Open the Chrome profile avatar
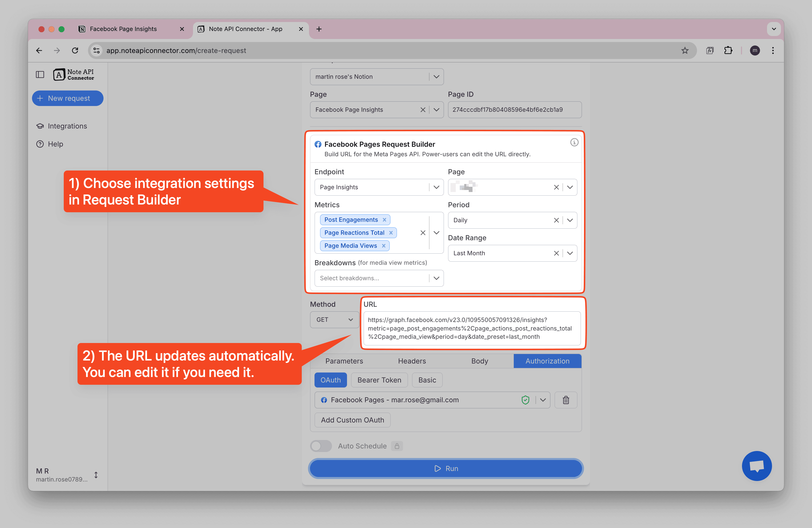This screenshot has width=812, height=528. tap(755, 50)
